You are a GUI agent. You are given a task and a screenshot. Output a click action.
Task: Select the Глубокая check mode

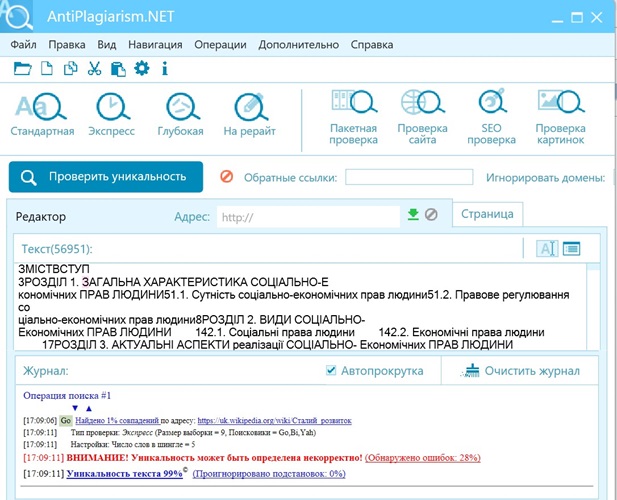181,114
